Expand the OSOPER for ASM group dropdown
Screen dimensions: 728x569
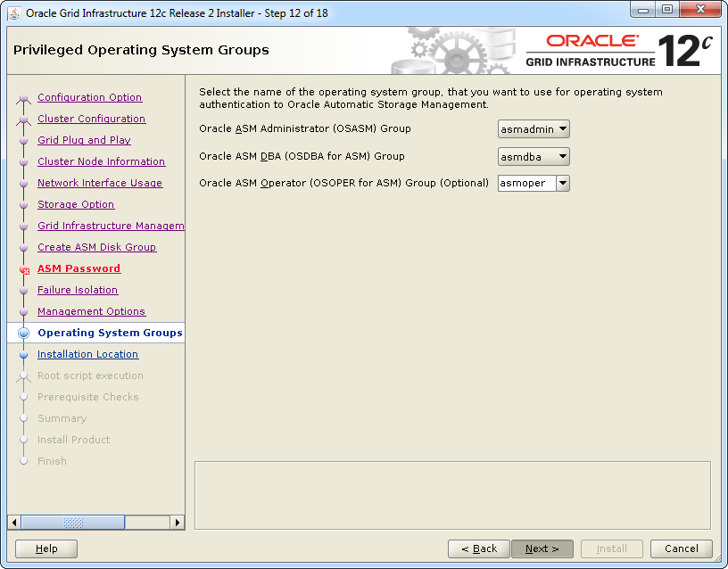click(534, 184)
